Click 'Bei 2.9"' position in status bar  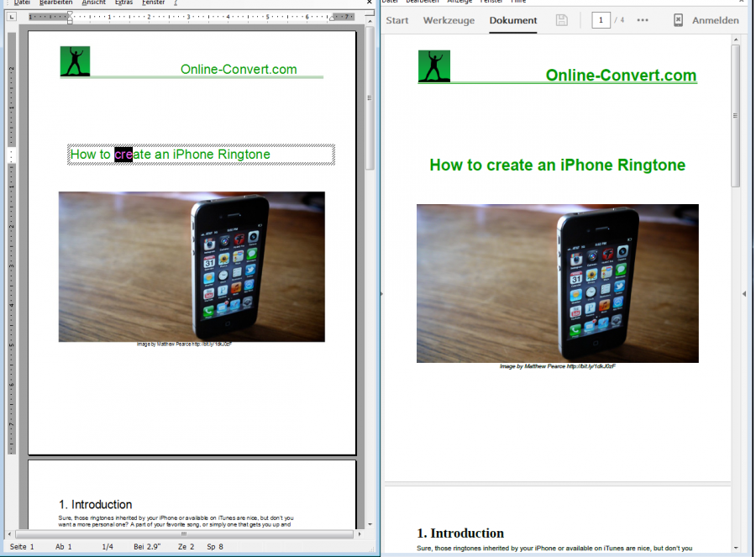pyautogui.click(x=147, y=547)
